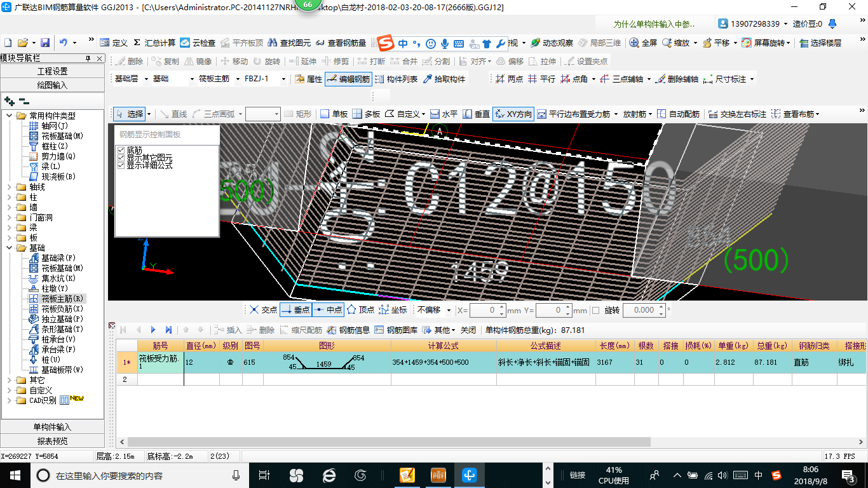Select 两点 auxiliary axis tool
The image size is (868, 488).
[508, 79]
